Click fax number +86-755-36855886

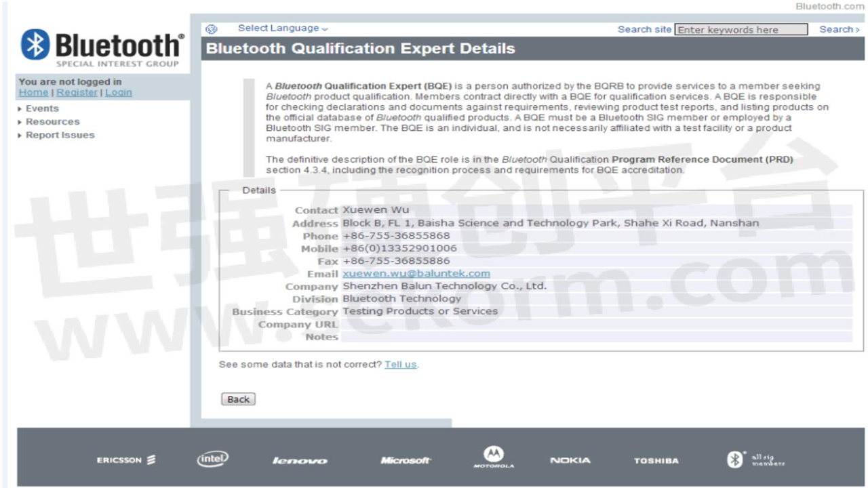[x=396, y=261]
